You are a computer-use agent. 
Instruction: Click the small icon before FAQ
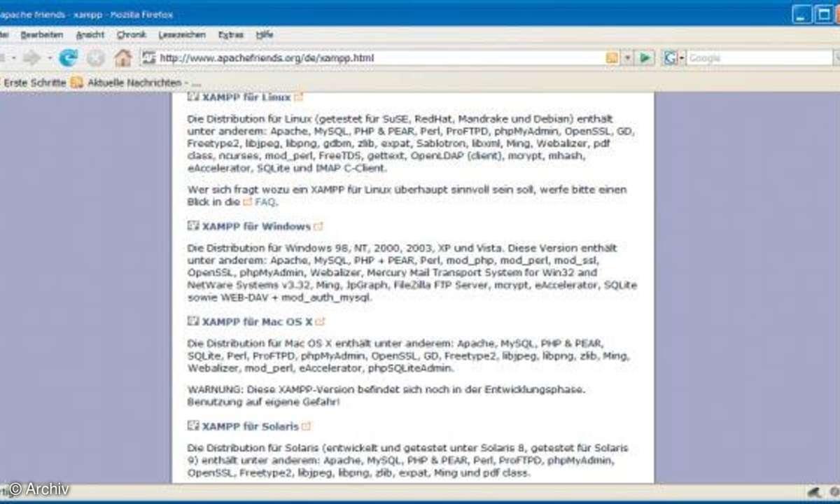[x=248, y=202]
